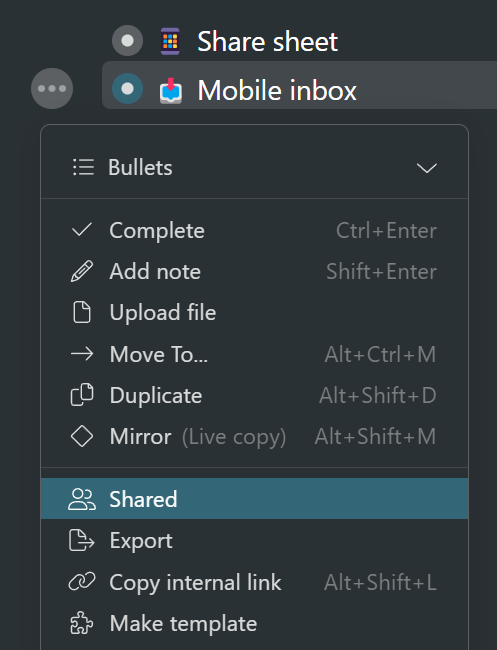Click the bullet list icon
The image size is (497, 650).
pos(83,167)
